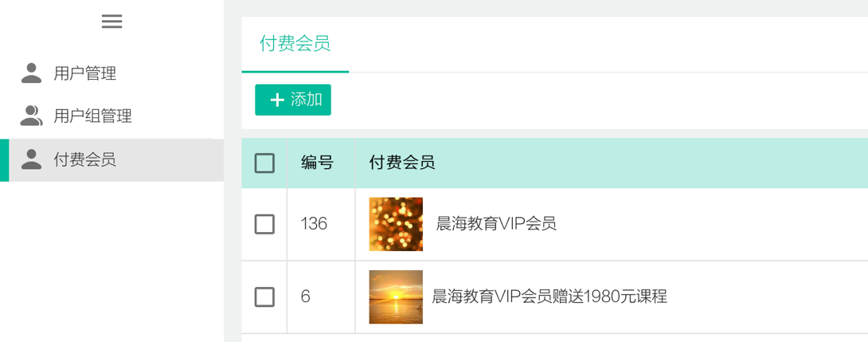868x342 pixels.
Task: Open 用户管理 in the sidebar
Action: tap(85, 73)
